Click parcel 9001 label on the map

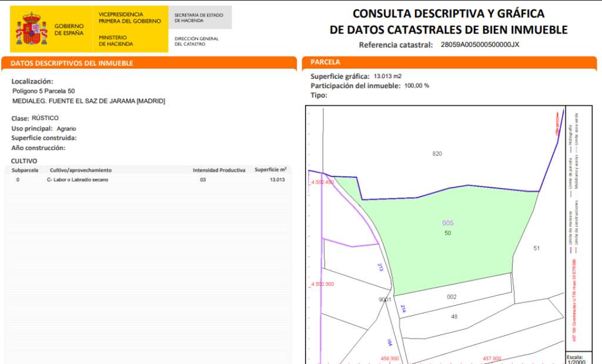[x=384, y=299]
